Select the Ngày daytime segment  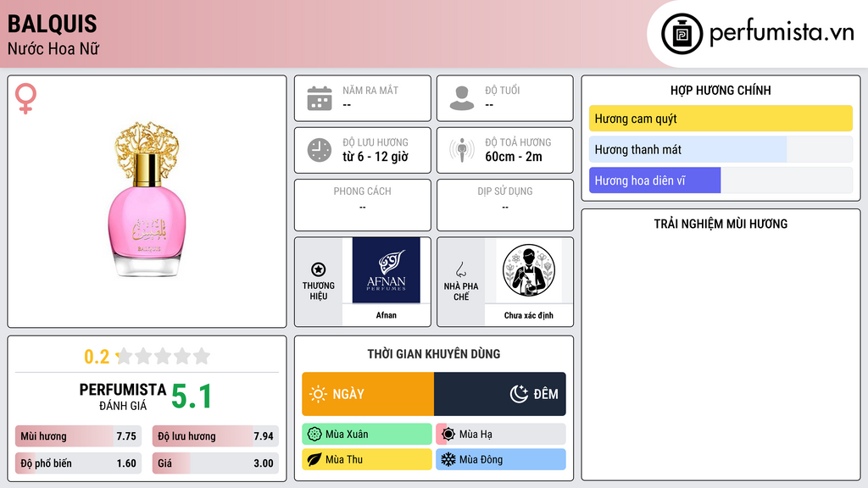pos(368,394)
